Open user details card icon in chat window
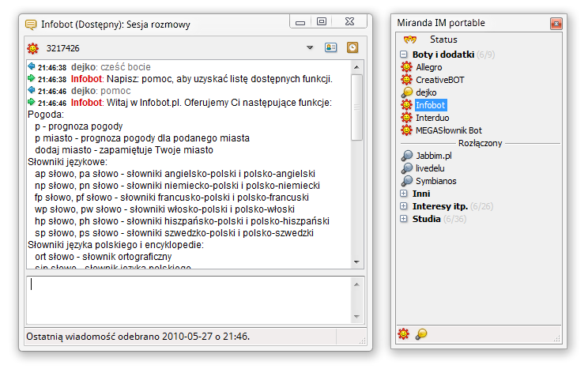The height and width of the screenshot is (369, 588). coord(330,47)
